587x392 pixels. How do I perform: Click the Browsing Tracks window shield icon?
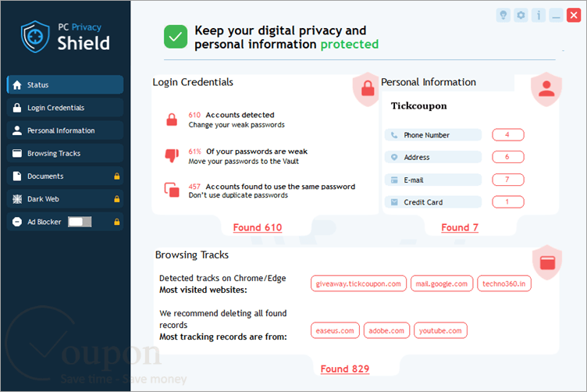tap(547, 262)
